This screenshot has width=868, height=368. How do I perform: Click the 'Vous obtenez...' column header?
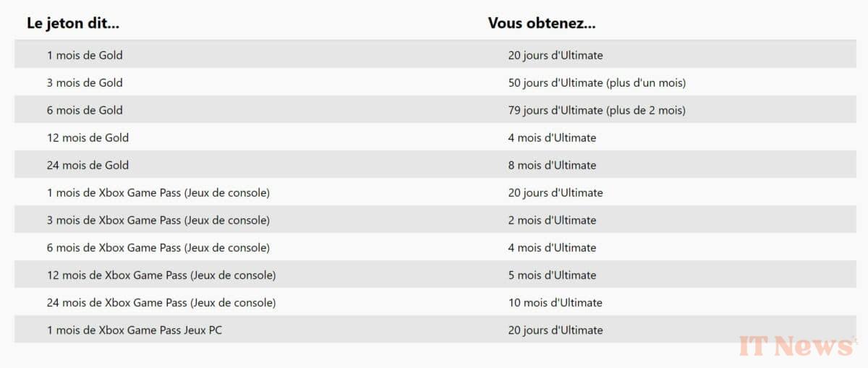pyautogui.click(x=542, y=23)
